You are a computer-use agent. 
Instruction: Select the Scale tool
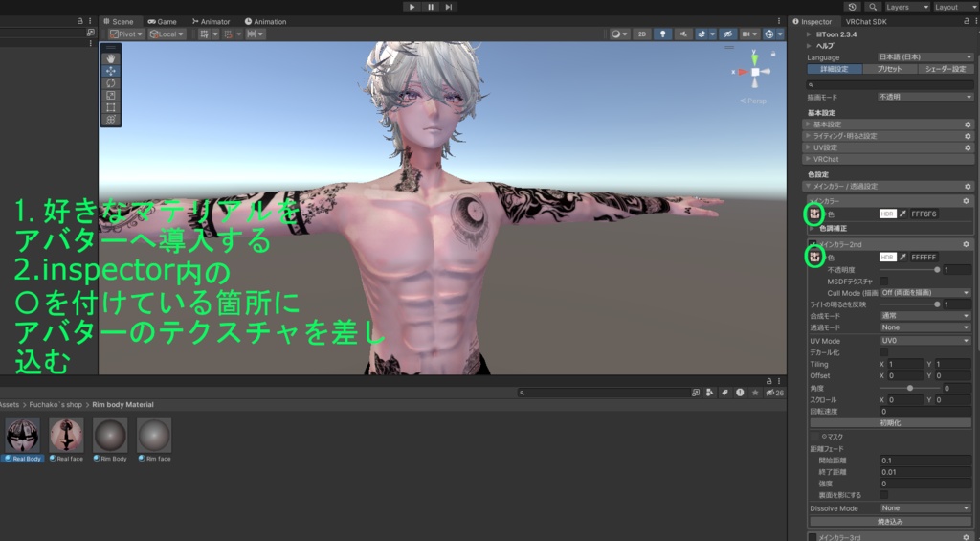(111, 95)
